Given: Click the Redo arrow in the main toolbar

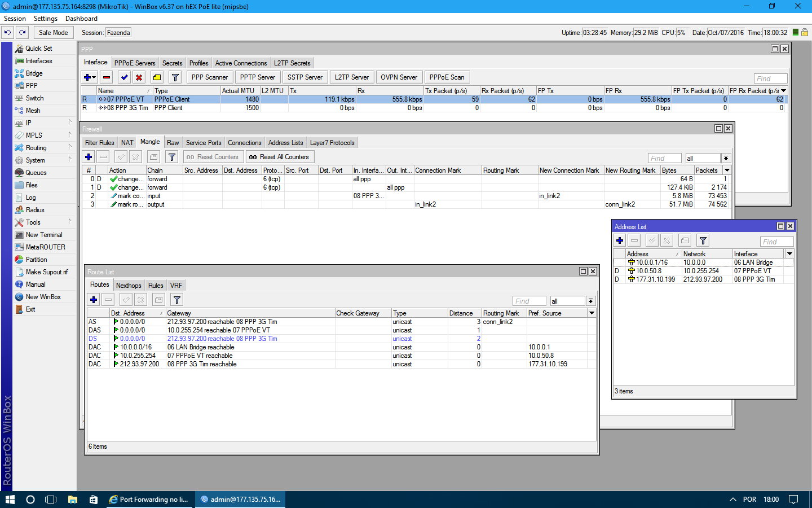Looking at the screenshot, I should pos(22,33).
